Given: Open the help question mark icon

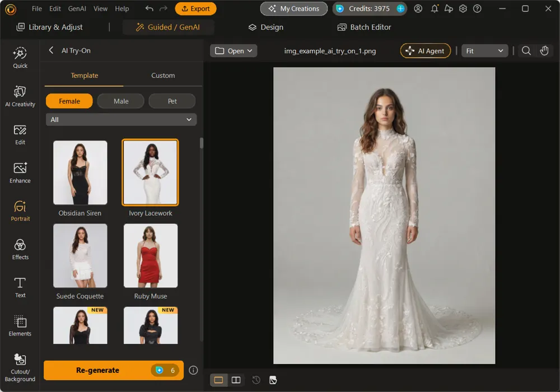Looking at the screenshot, I should pos(477,8).
